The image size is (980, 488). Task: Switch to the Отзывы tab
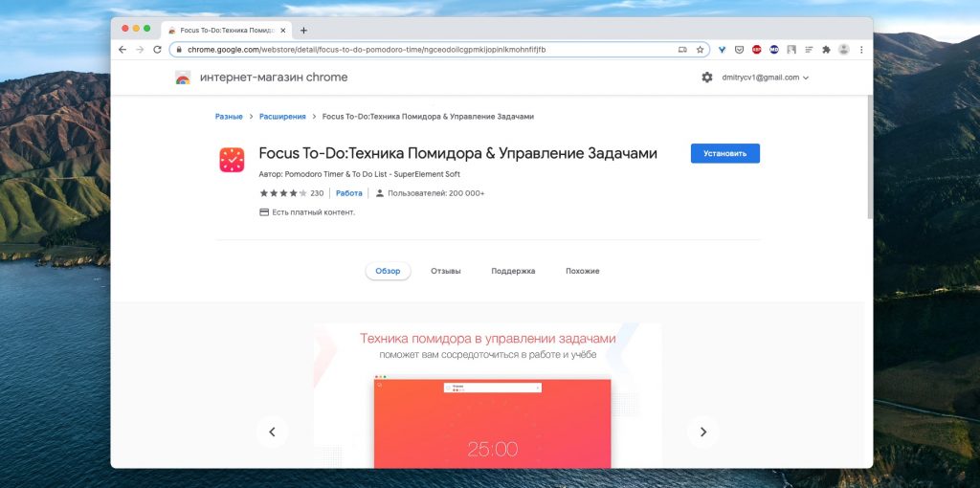point(446,271)
